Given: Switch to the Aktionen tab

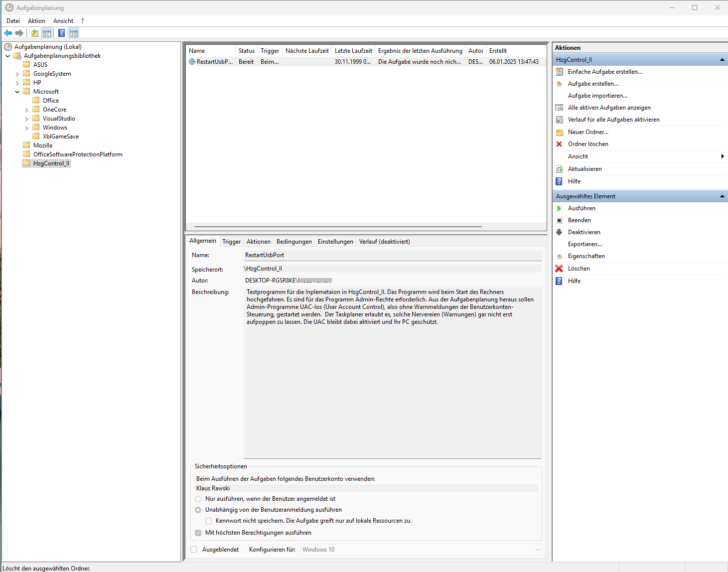Looking at the screenshot, I should 259,242.
